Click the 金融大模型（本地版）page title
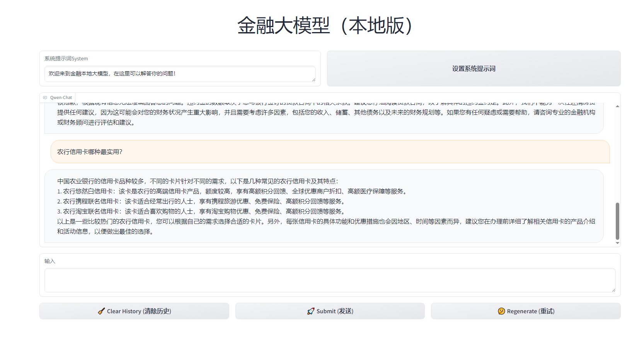 (x=324, y=26)
